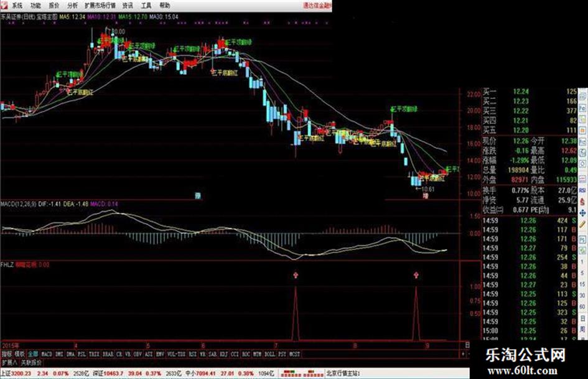Select the PSY indicator tab
588x379 pixels.
281,354
